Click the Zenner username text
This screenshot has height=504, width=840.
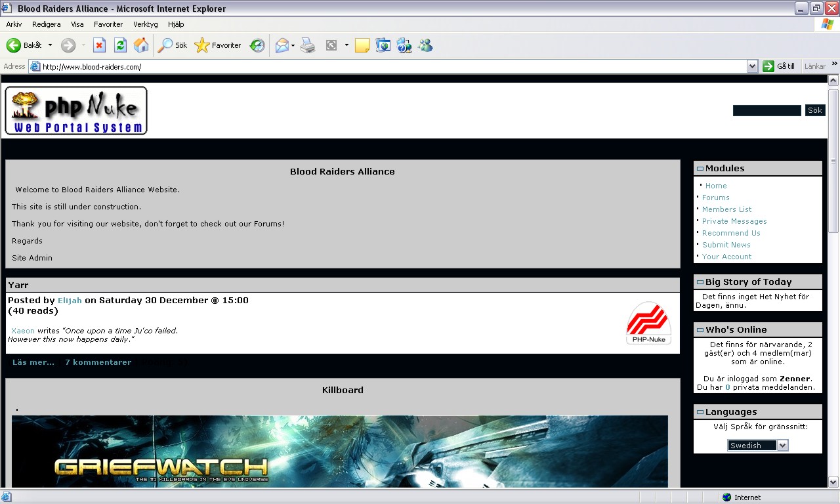(x=795, y=379)
